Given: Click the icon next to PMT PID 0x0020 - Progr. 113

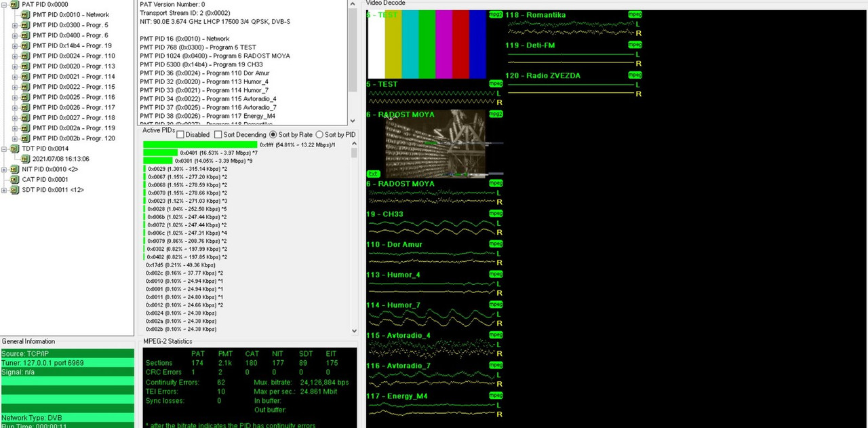Looking at the screenshot, I should pyautogui.click(x=26, y=66).
